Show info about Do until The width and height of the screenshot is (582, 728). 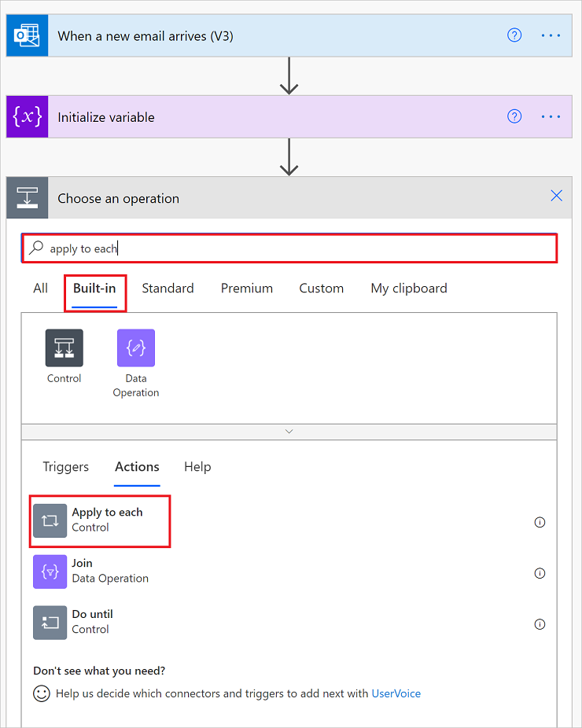point(540,624)
